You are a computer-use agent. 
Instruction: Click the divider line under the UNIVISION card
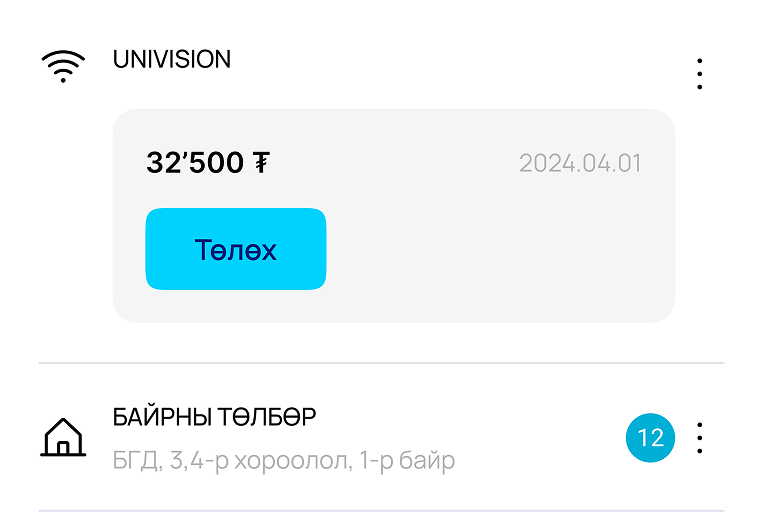pos(381,362)
